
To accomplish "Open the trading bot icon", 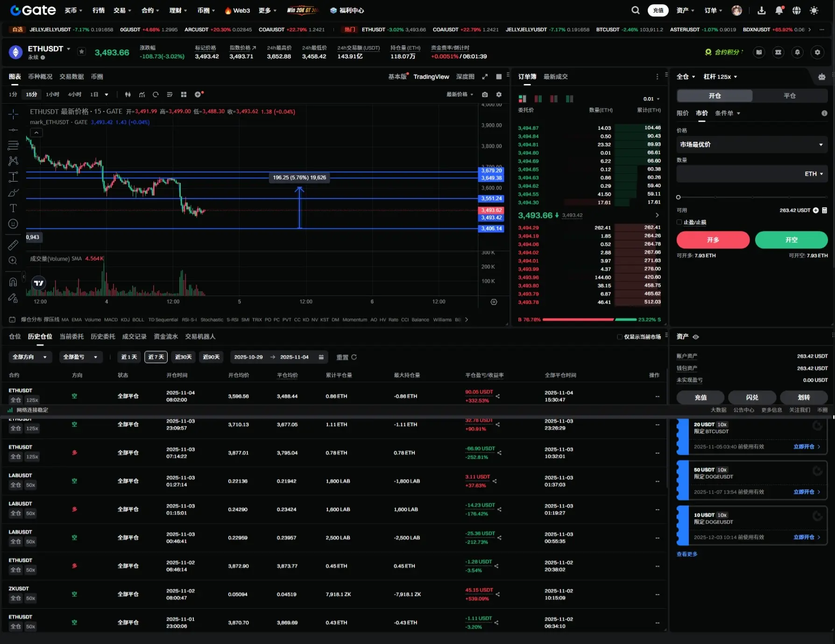I will tap(822, 77).
